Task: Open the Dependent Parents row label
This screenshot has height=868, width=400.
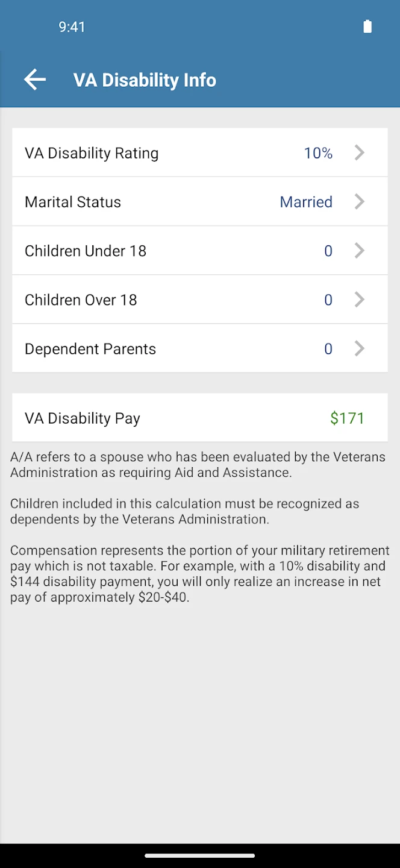Action: (x=90, y=349)
